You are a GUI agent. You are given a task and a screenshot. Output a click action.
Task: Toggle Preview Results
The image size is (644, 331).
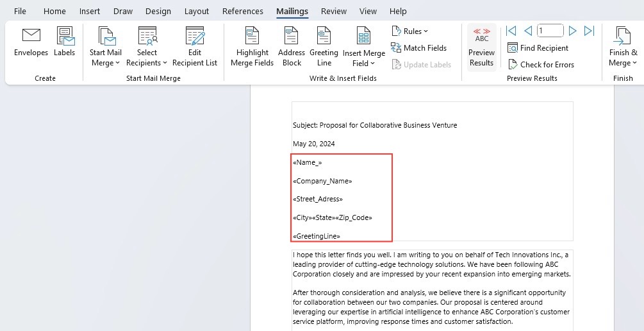pos(482,46)
